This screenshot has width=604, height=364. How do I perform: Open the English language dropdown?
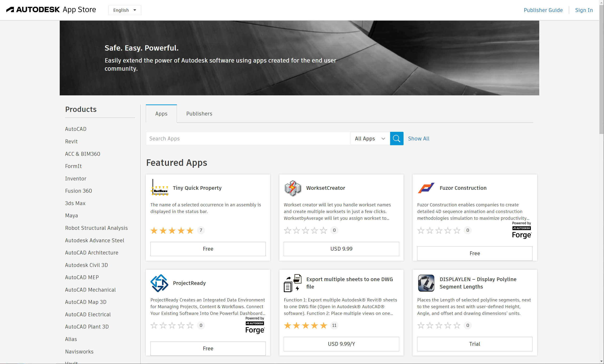pos(124,10)
